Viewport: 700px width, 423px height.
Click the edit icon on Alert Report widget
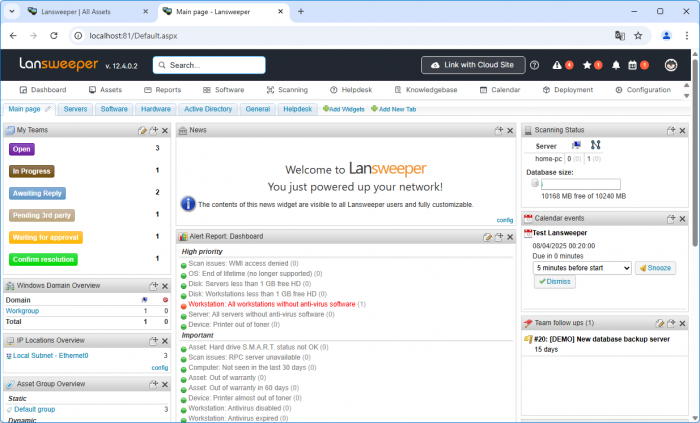point(487,237)
